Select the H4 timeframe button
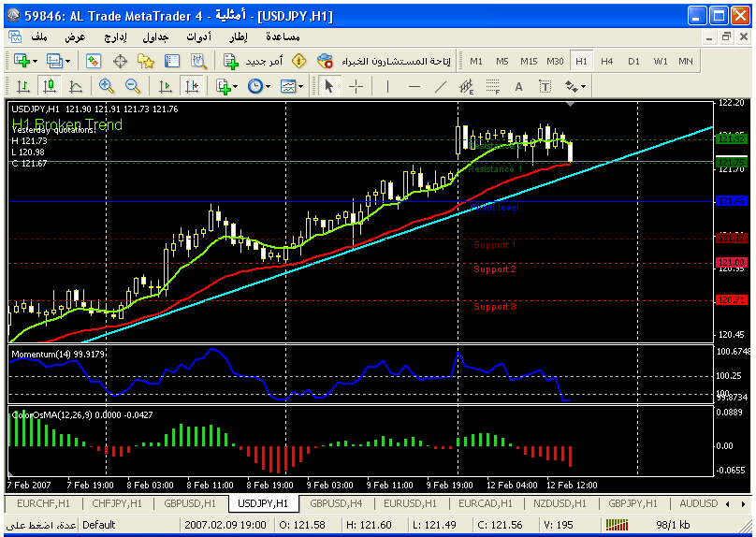Image resolution: width=756 pixels, height=537 pixels. [607, 61]
